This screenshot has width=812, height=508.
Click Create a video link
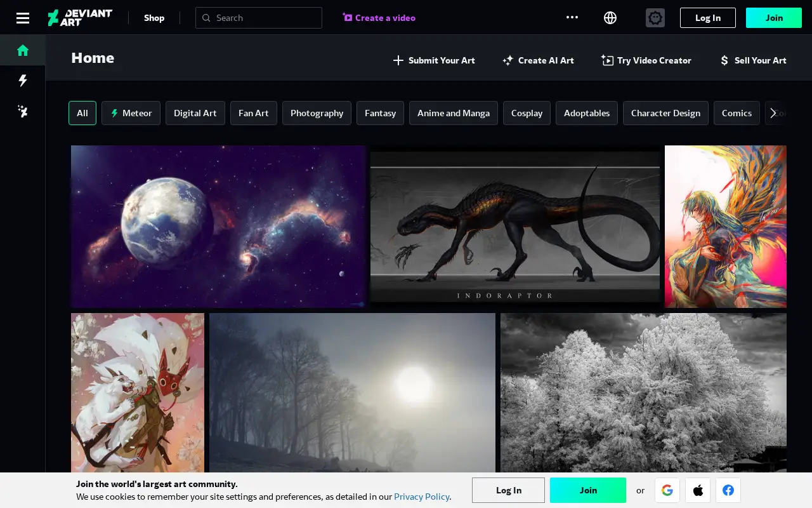tap(379, 18)
